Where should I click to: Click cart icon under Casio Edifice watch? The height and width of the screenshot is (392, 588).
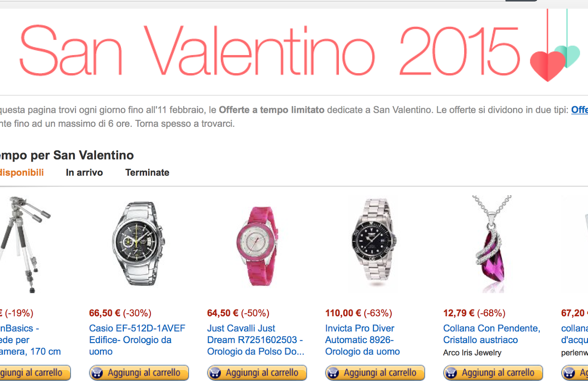97,373
